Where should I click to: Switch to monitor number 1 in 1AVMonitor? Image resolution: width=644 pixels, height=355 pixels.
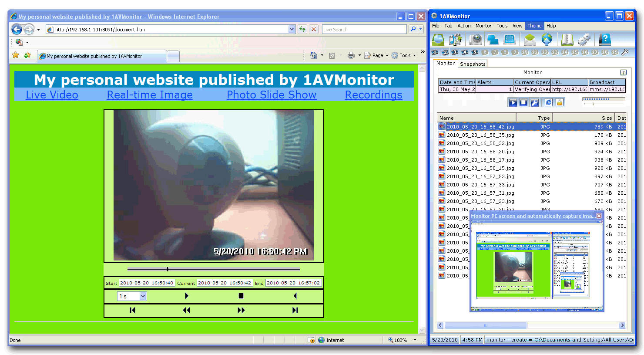pyautogui.click(x=435, y=52)
